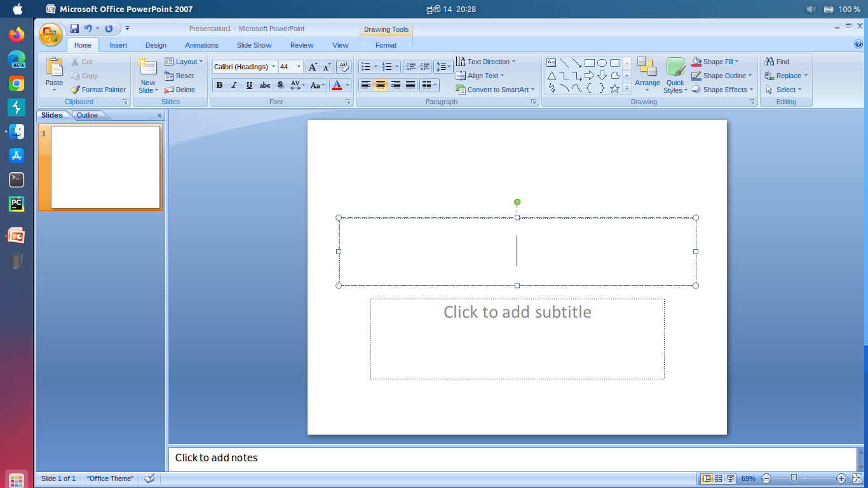Screen dimensions: 868x488
Task: Open Shape Fill dropdown
Action: click(715, 62)
